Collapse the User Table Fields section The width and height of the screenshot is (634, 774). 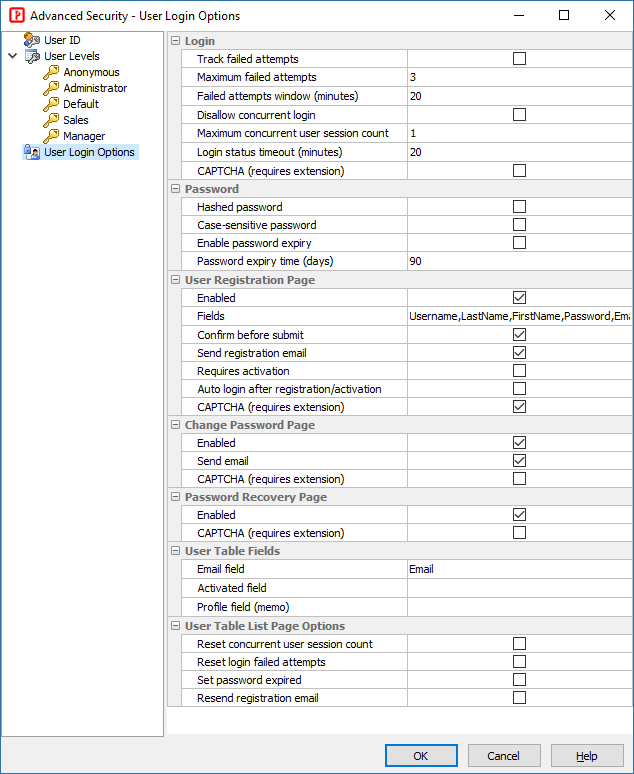coord(175,551)
